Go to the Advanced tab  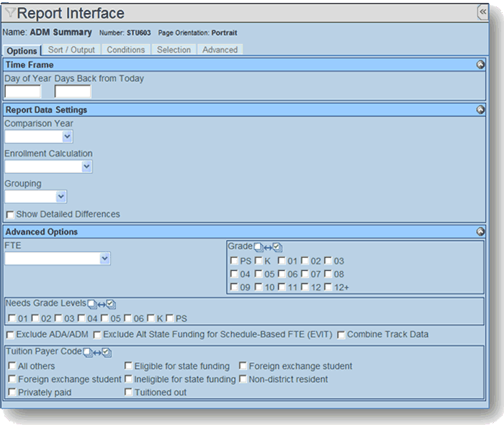pyautogui.click(x=220, y=50)
